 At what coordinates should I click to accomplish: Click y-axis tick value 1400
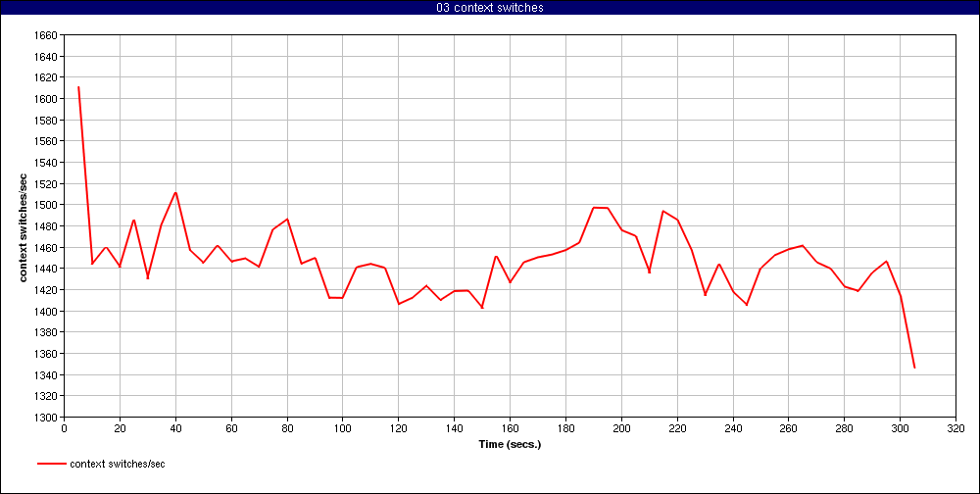(x=47, y=312)
